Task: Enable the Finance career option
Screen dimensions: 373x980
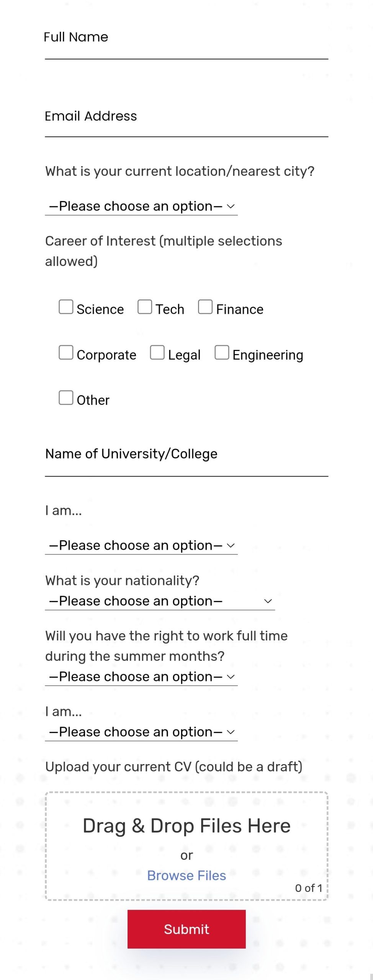Action: pos(205,307)
